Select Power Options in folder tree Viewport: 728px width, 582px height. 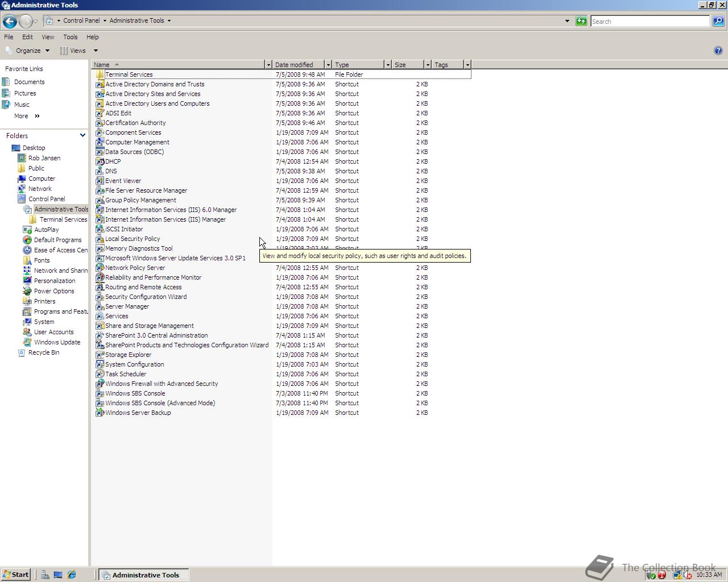54,291
